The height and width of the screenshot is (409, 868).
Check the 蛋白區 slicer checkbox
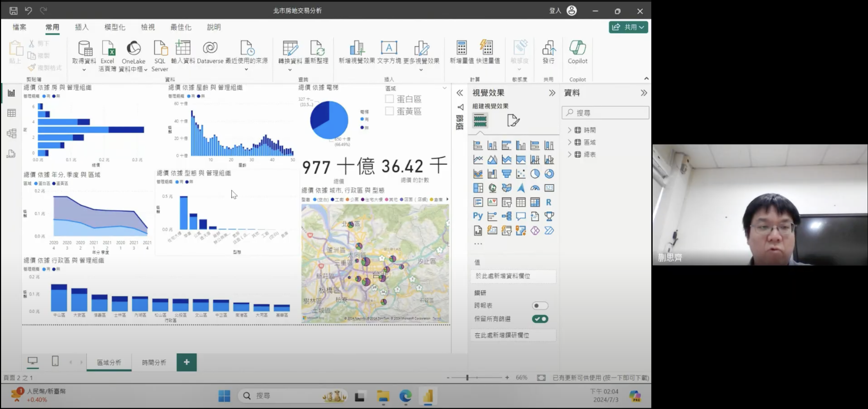389,99
